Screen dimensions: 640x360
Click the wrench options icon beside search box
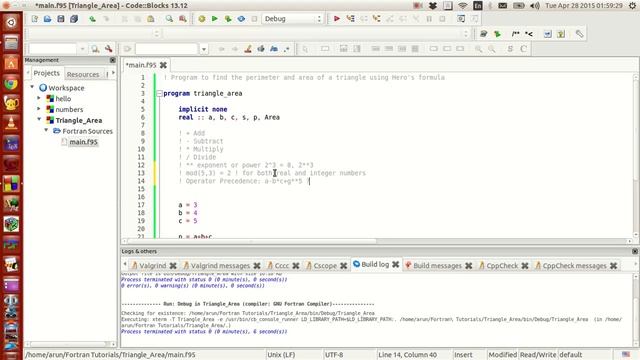[x=108, y=49]
